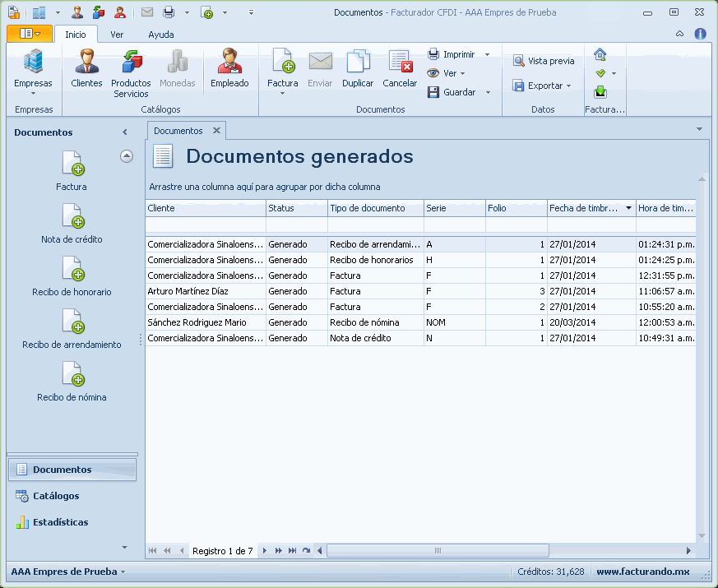Open Vista previa in the Datos group

coord(544,61)
